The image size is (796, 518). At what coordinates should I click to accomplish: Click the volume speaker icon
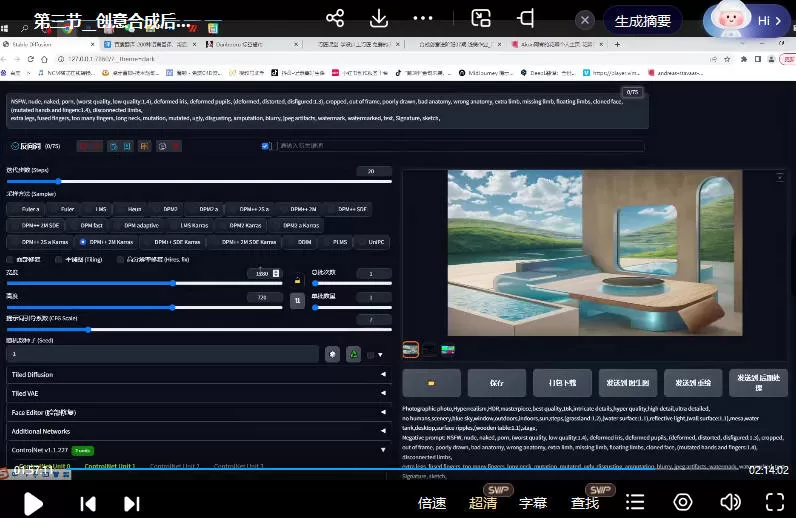click(731, 502)
